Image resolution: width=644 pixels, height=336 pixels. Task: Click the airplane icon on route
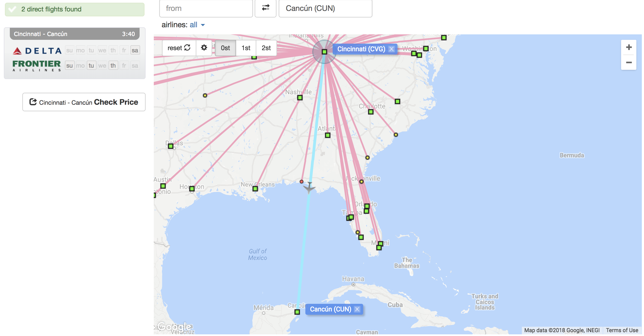309,188
